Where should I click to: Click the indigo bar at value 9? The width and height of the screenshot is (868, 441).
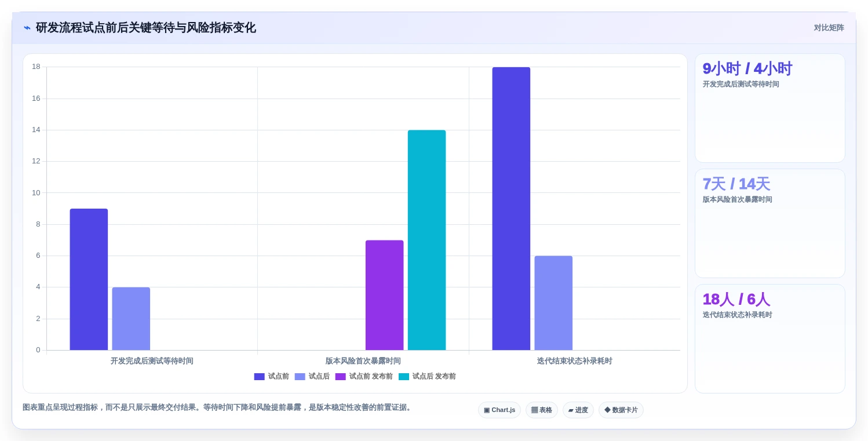tap(89, 279)
